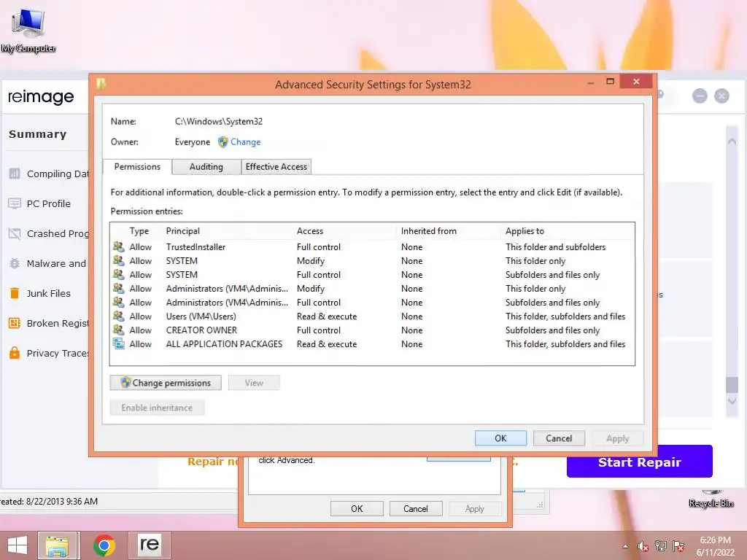Image resolution: width=747 pixels, height=560 pixels.
Task: Click the Reimage scrollbar down arrow
Action: tap(732, 402)
